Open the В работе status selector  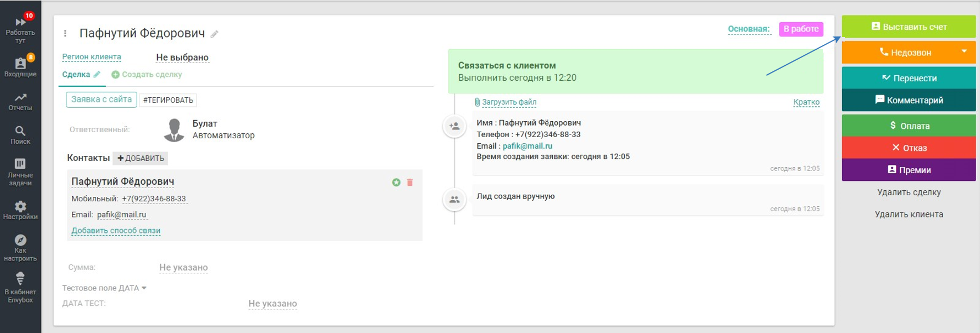[x=801, y=29]
